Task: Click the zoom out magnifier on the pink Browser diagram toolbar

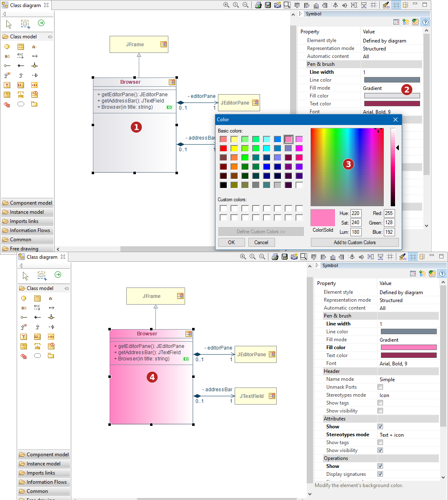Action: click(262, 257)
